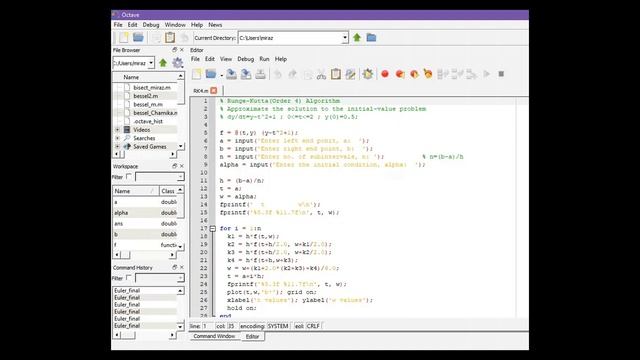Viewport: 640px width, 360px height.
Task: Create new file in Editor toolbar
Action: 196,74
